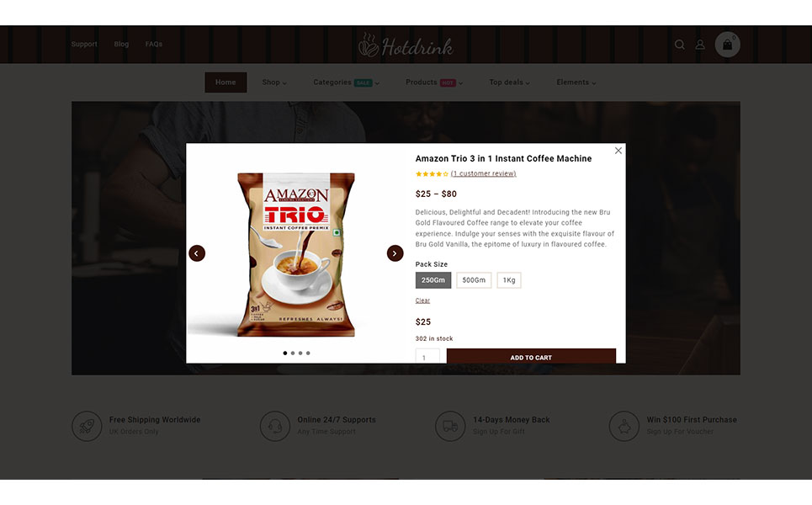Screen dimensions: 812x505
Task: Jump to second image carousel dot
Action: pyautogui.click(x=293, y=353)
